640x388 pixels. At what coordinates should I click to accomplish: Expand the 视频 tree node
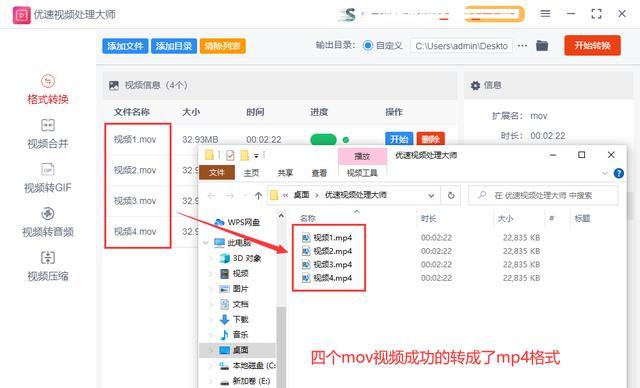[x=211, y=274]
